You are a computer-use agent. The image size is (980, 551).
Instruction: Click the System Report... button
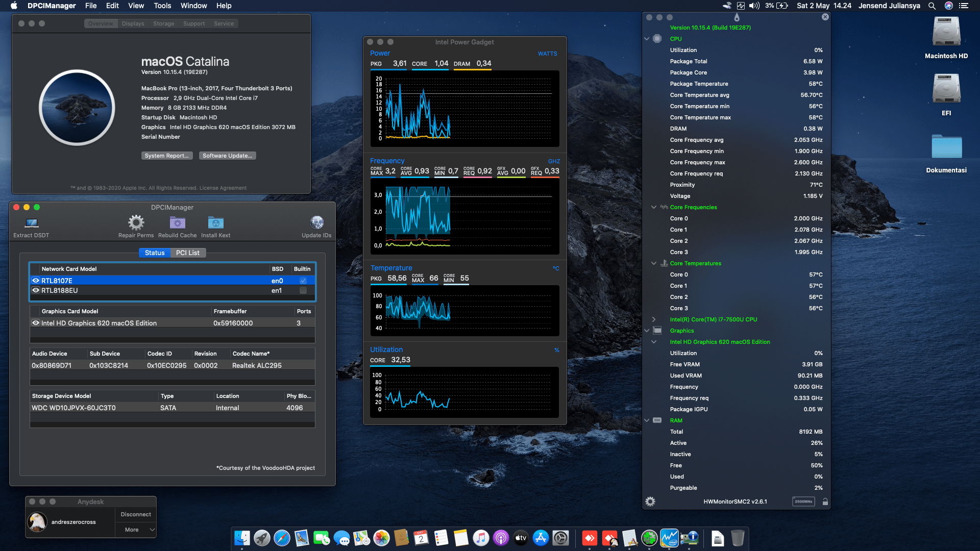point(167,156)
